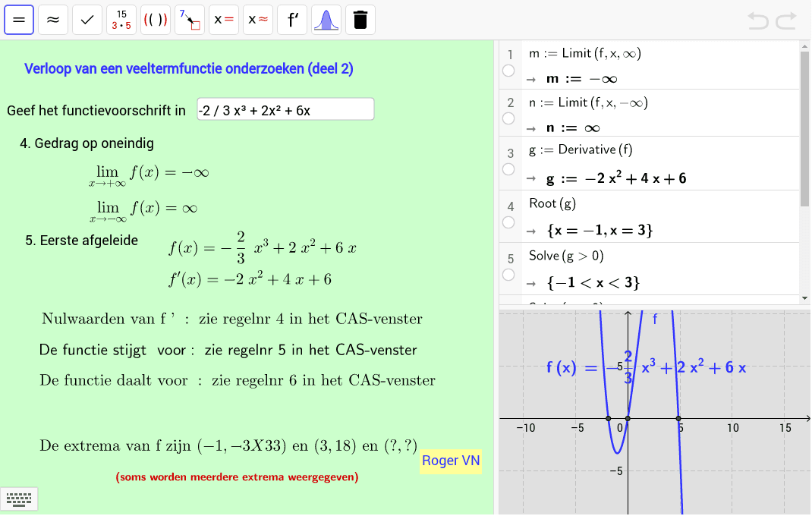Select the Solve Numerically (x≈) tool
The image size is (812, 516).
258,20
